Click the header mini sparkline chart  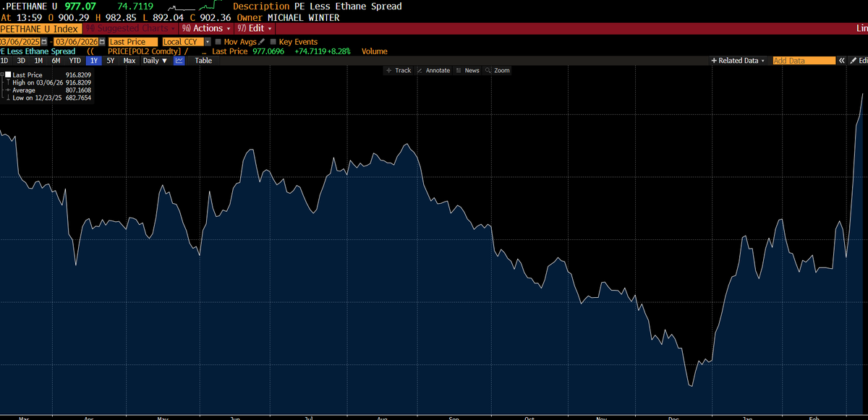pyautogui.click(x=194, y=6)
